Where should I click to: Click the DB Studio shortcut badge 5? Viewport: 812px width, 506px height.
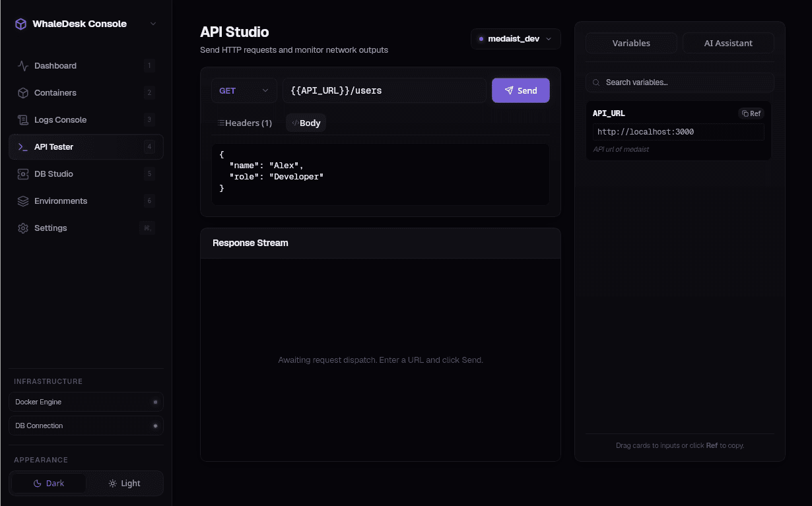tap(149, 174)
